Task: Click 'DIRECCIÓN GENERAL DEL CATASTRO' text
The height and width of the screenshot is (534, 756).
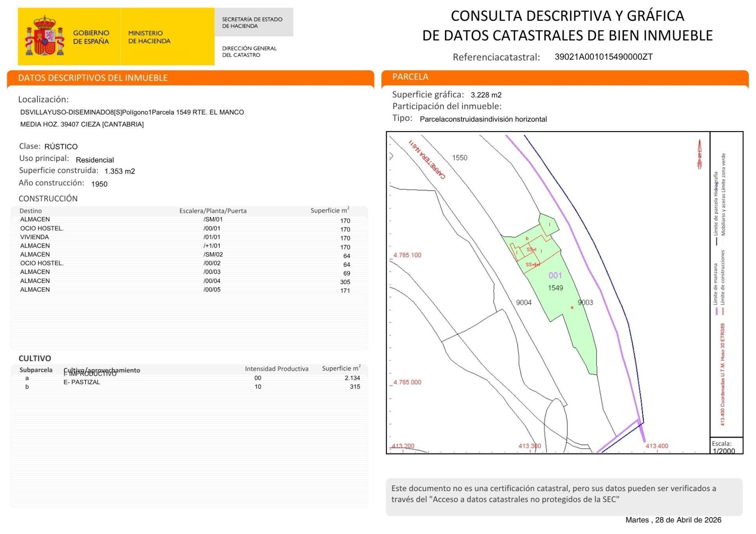Action: 249,52
